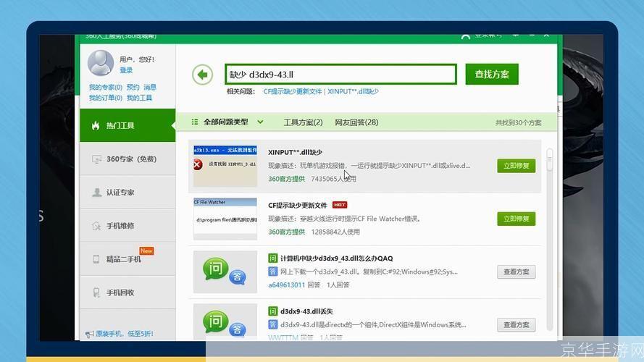Open 我的订单(0) link
Image resolution: width=644 pixels, height=362 pixels.
(x=106, y=98)
